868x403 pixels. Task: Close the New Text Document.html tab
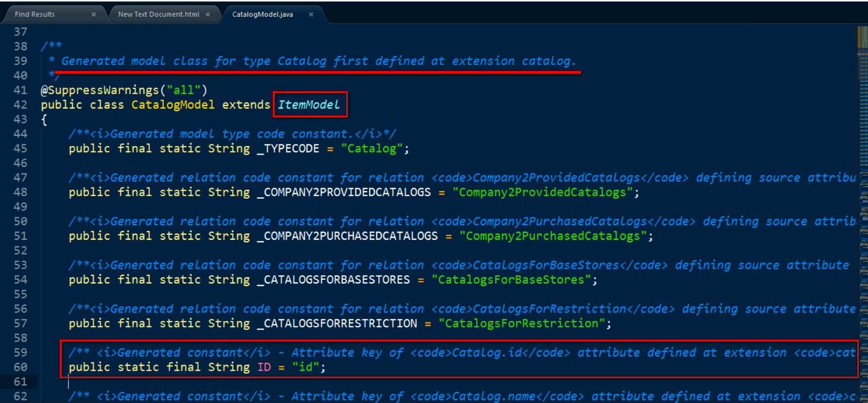208,15
